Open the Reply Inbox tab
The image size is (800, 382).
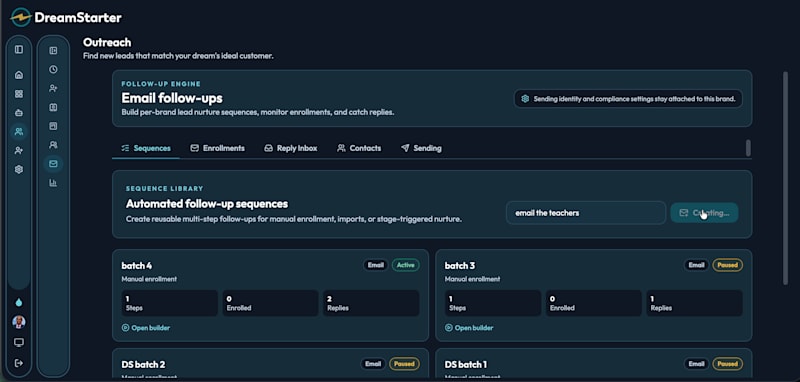[x=290, y=148]
